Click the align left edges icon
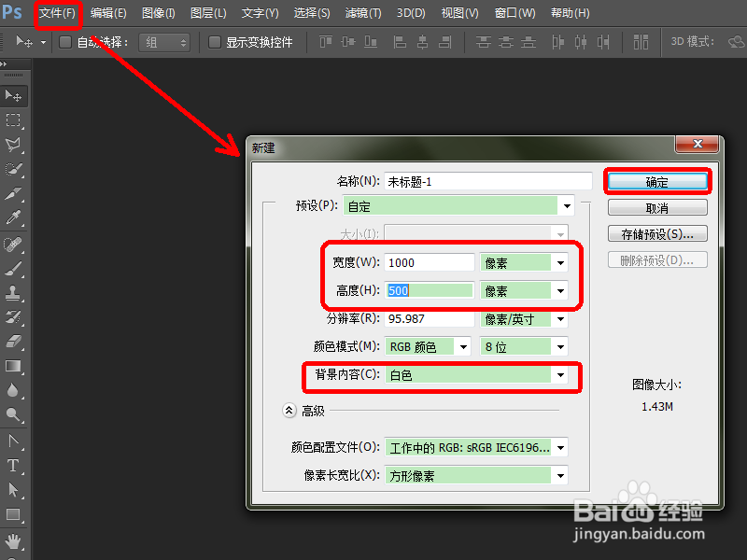The height and width of the screenshot is (560, 747). [x=400, y=42]
